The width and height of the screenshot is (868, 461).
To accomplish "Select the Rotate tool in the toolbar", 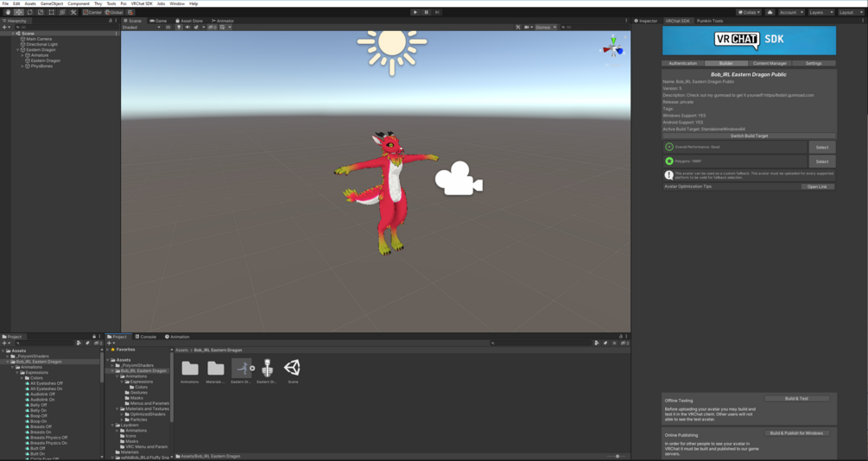I will tap(30, 12).
